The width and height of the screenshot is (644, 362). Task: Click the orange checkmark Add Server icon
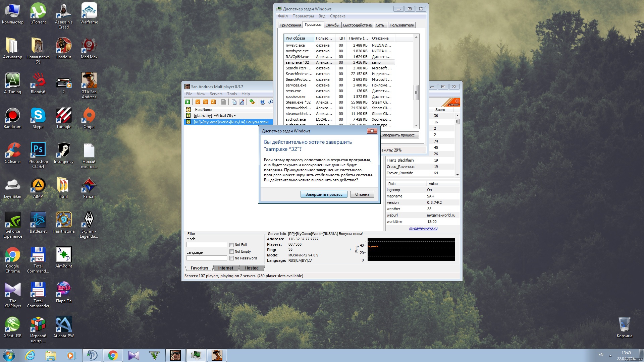(198, 102)
